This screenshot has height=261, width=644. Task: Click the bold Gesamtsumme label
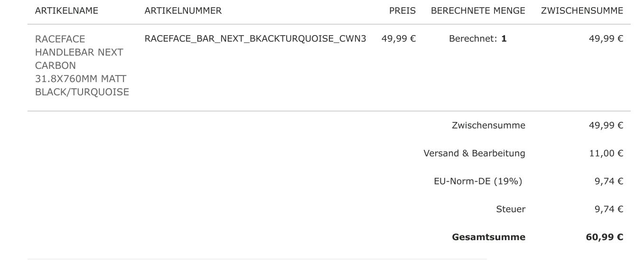click(x=488, y=237)
